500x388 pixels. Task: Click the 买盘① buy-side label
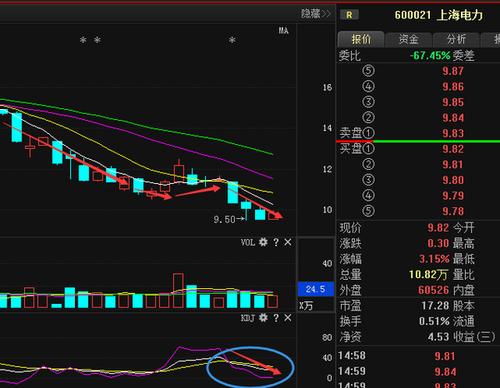(357, 149)
